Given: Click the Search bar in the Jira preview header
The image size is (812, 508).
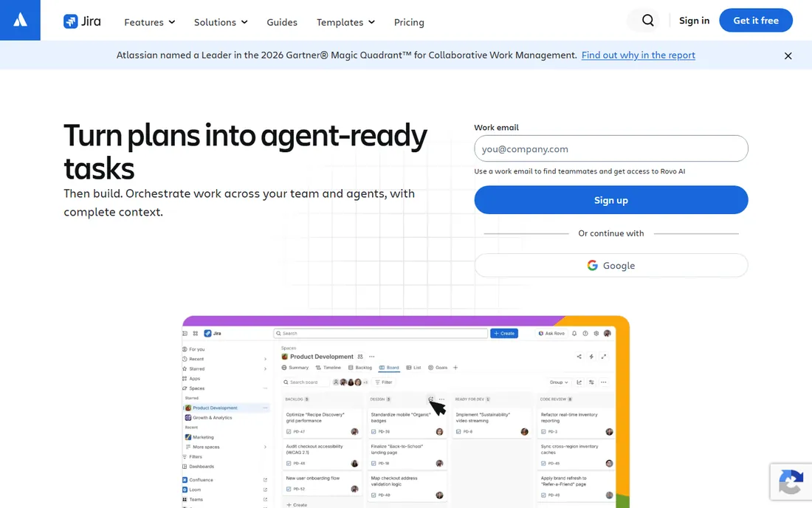Looking at the screenshot, I should tap(381, 334).
